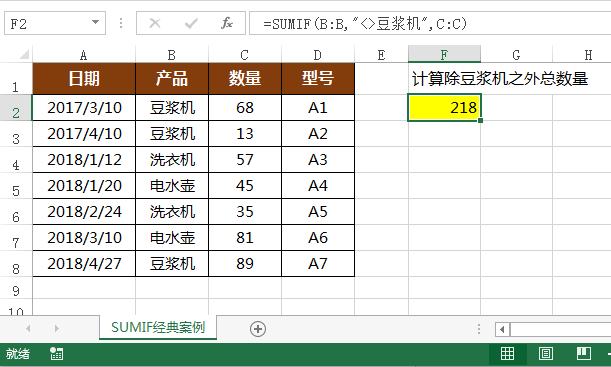Select column H header
The image size is (611, 367).
[582, 55]
